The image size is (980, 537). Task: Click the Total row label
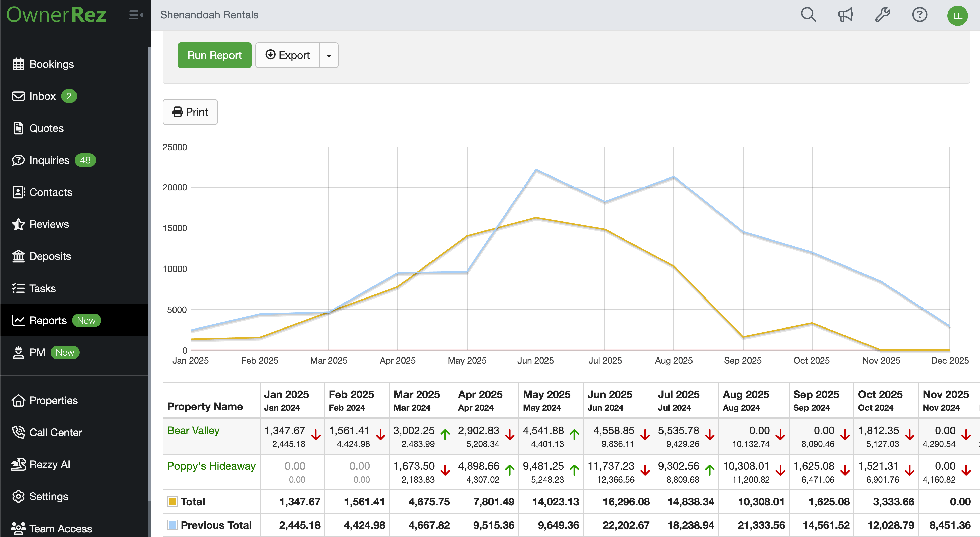point(193,502)
